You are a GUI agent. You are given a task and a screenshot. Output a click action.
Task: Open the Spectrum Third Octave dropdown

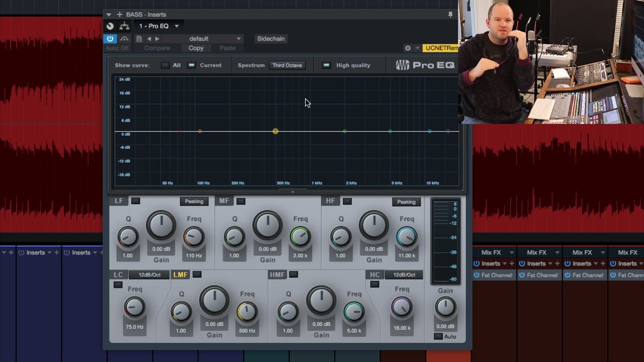[x=287, y=65]
